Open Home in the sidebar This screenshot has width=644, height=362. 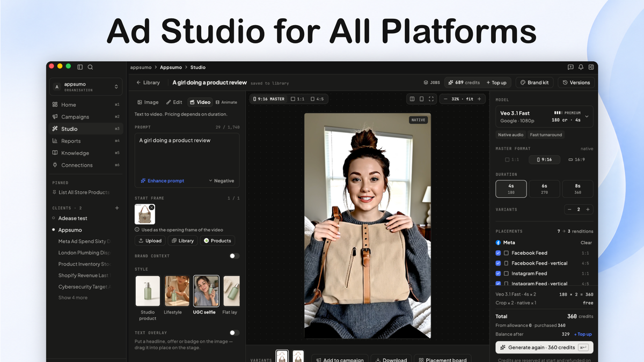pyautogui.click(x=86, y=105)
